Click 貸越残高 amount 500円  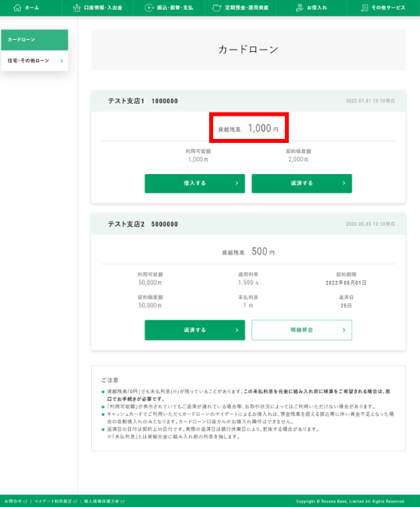click(263, 252)
